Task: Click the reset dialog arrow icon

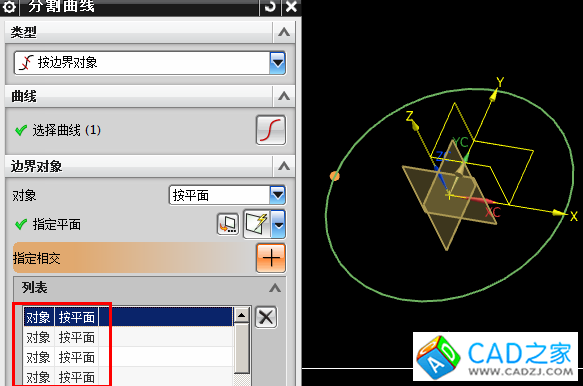Action: point(270,7)
